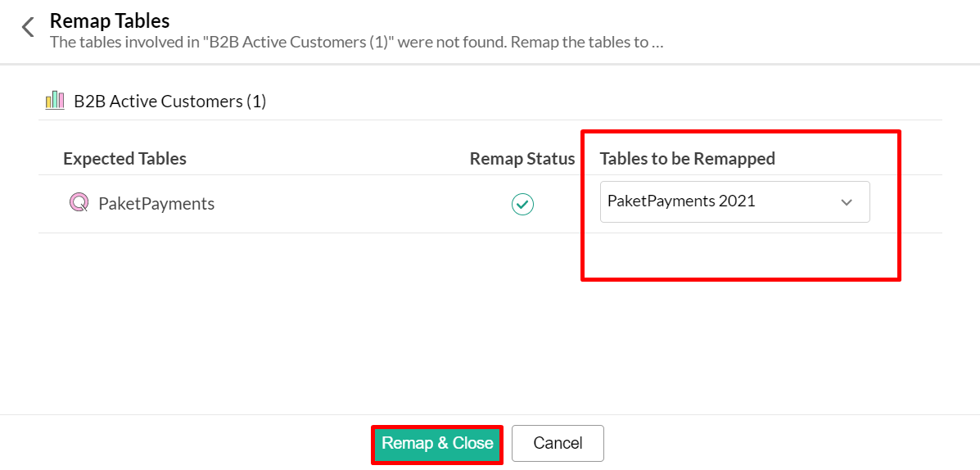Click the Remap Tables dialog title
This screenshot has width=980, height=470.
click(110, 20)
